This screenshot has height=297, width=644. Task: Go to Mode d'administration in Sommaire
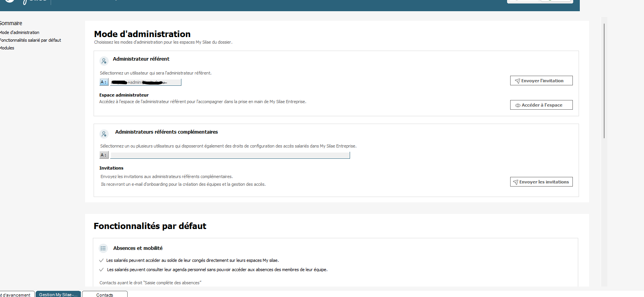pyautogui.click(x=19, y=32)
